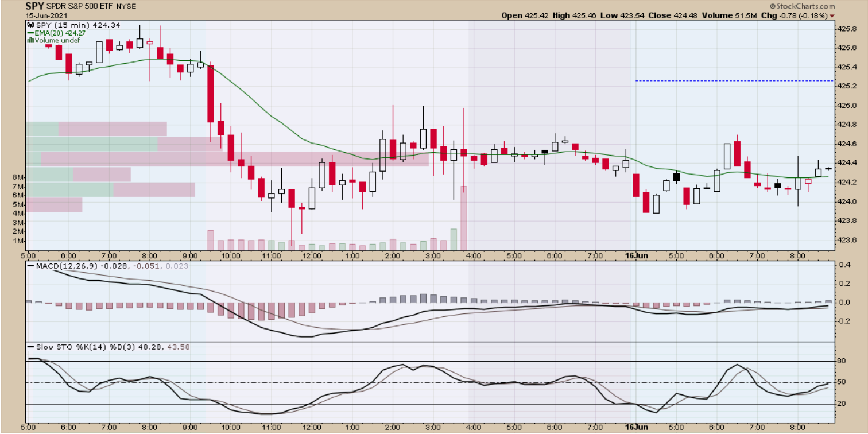Click the 424.0 price axis label
Screen dimensions: 868x434
(847, 201)
